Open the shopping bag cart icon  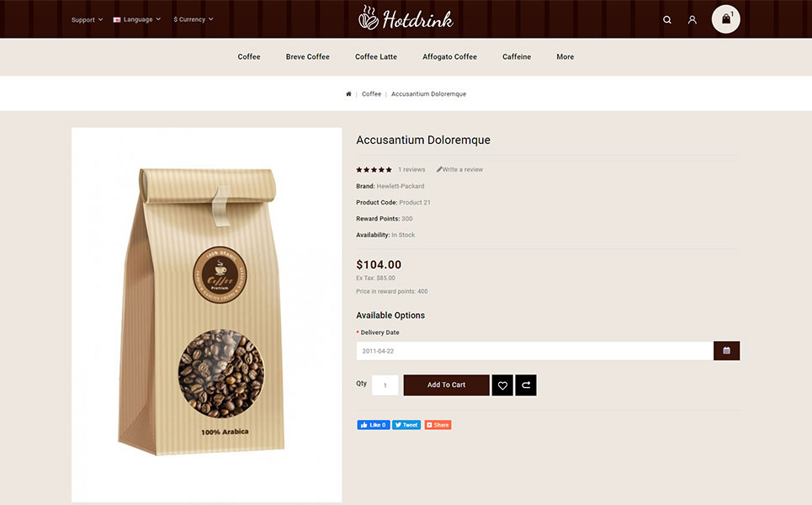point(725,19)
